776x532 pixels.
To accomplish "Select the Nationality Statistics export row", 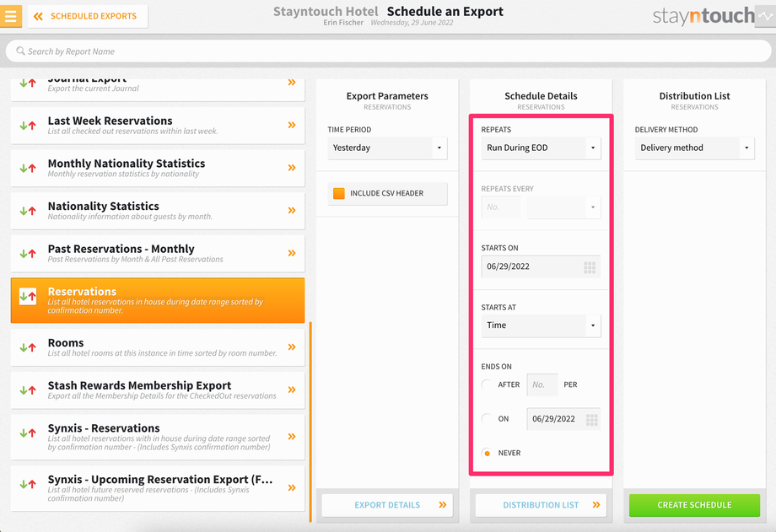I will (158, 210).
